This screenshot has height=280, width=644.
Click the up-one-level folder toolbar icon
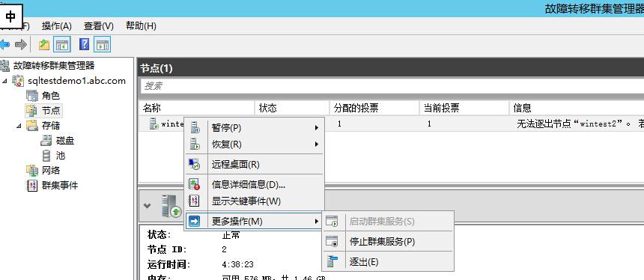(44, 44)
